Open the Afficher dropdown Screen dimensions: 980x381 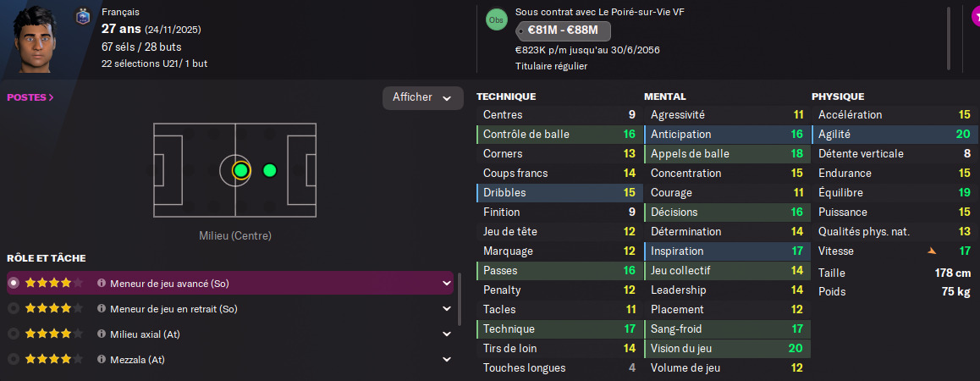point(423,97)
